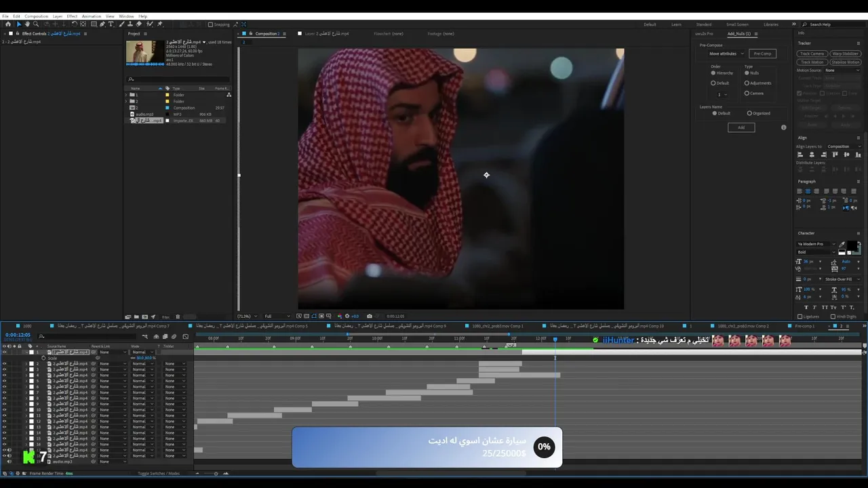Click the new composition icon in Project panel
This screenshot has width=868, height=488.
pos(144,317)
